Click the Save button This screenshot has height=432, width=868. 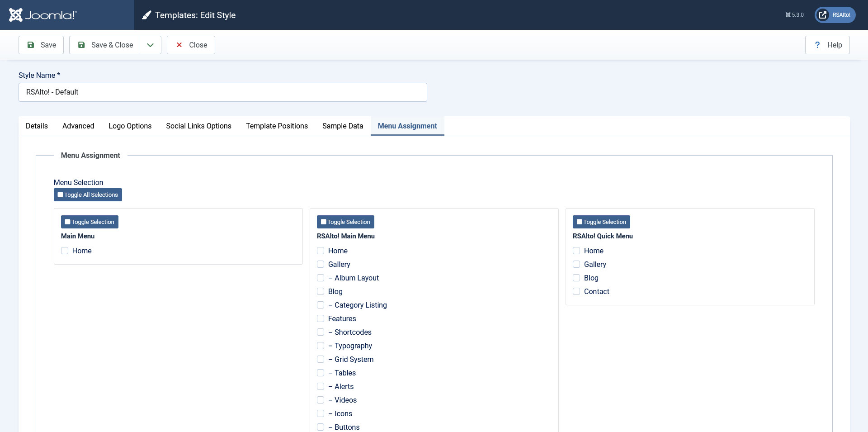click(41, 45)
